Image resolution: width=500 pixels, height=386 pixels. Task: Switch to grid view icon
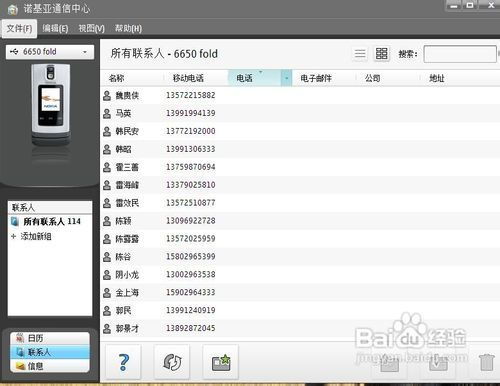click(381, 54)
